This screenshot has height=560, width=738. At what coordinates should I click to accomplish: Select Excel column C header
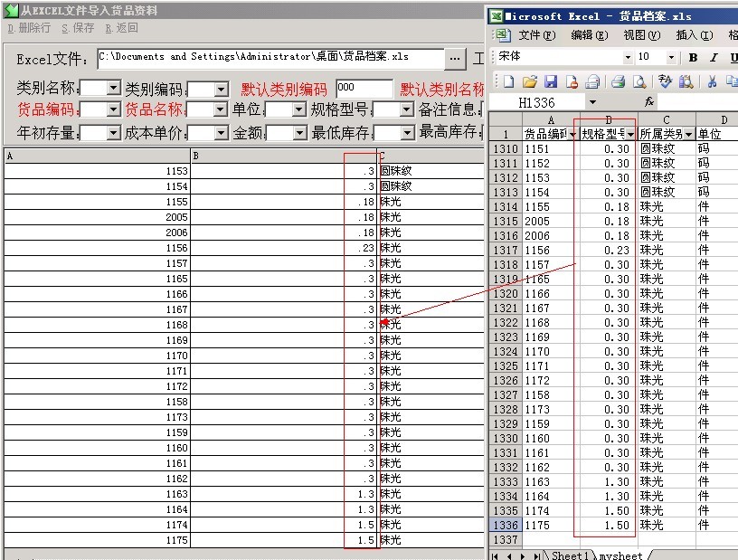(667, 119)
